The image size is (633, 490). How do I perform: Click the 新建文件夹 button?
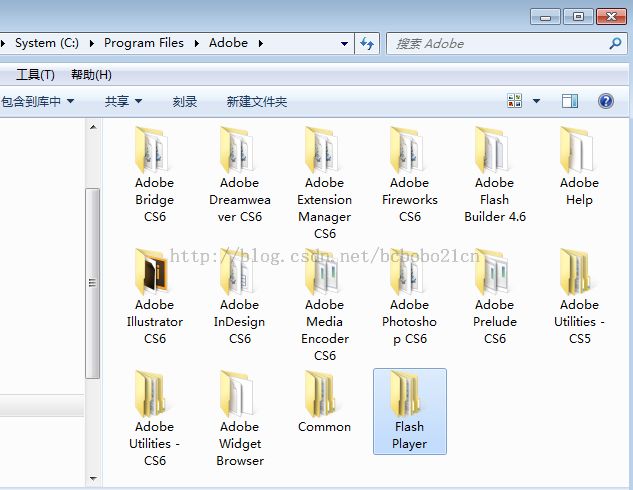[x=257, y=101]
